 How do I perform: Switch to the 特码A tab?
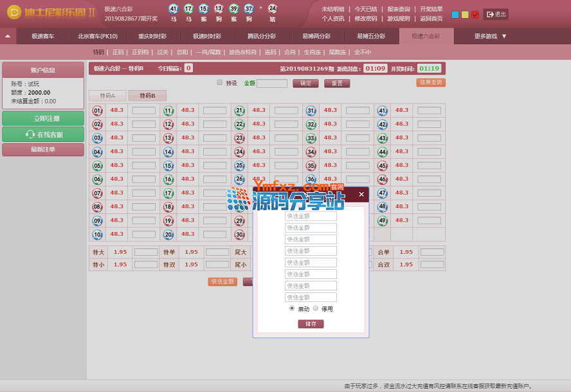tap(107, 96)
